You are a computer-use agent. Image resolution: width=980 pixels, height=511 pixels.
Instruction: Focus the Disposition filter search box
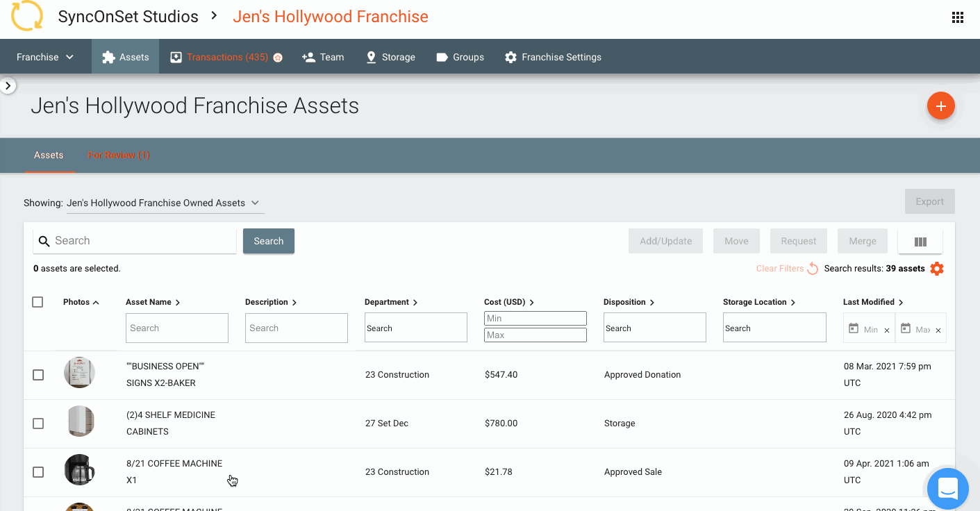(x=655, y=328)
